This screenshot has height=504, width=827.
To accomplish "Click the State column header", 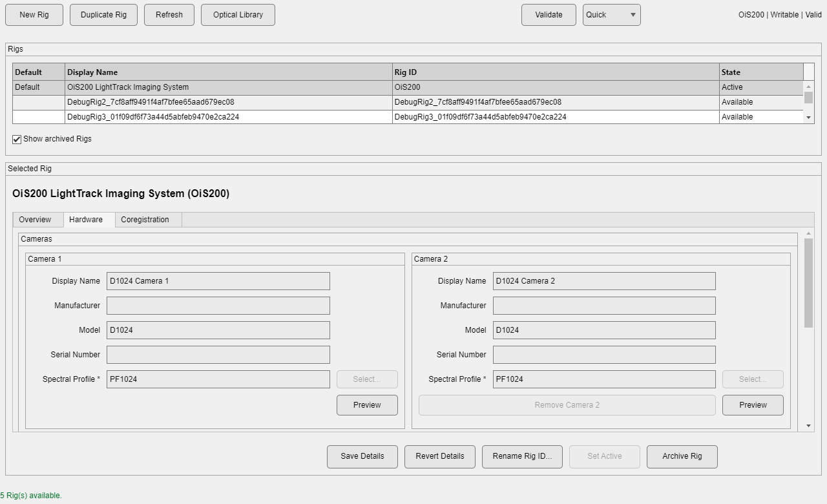I will (761, 72).
